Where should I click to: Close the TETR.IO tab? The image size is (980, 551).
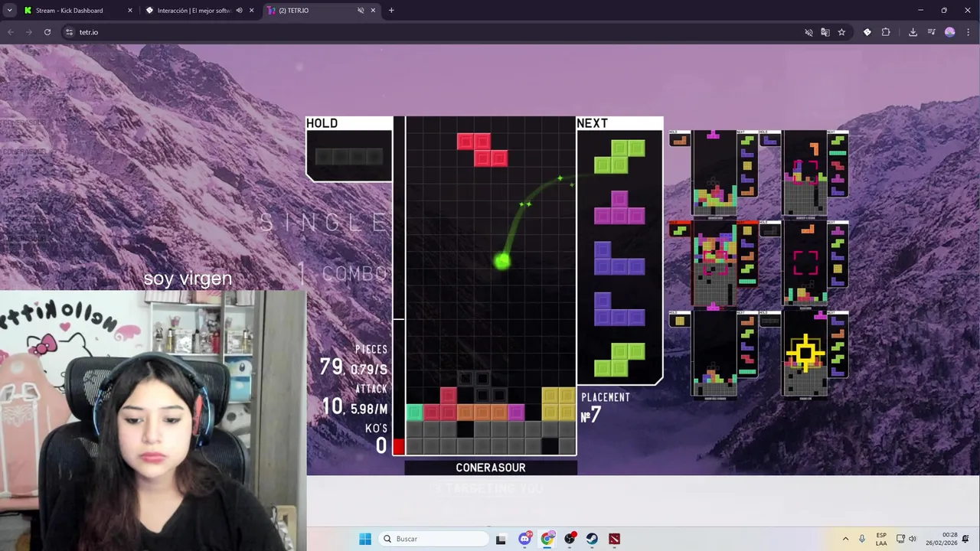(x=373, y=11)
